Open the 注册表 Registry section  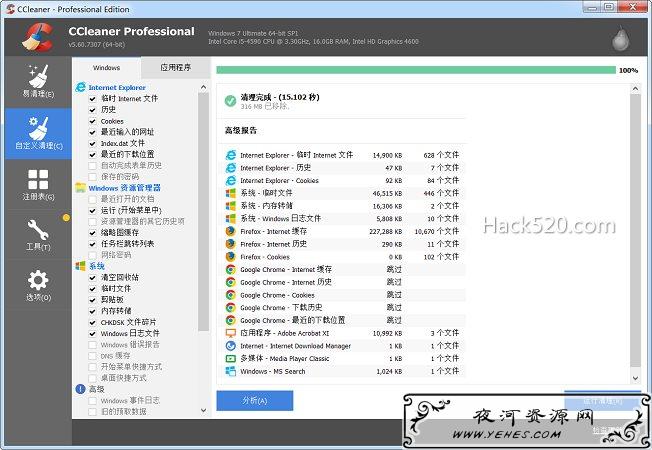[x=38, y=184]
